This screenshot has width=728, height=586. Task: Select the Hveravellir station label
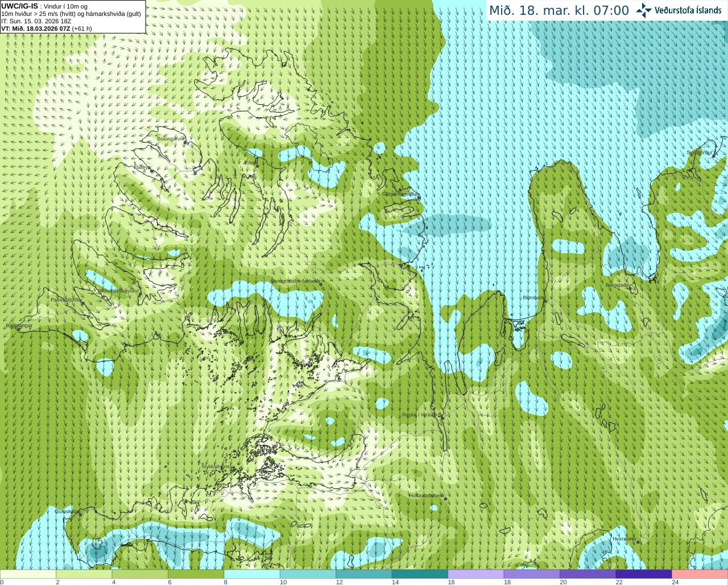(x=625, y=538)
